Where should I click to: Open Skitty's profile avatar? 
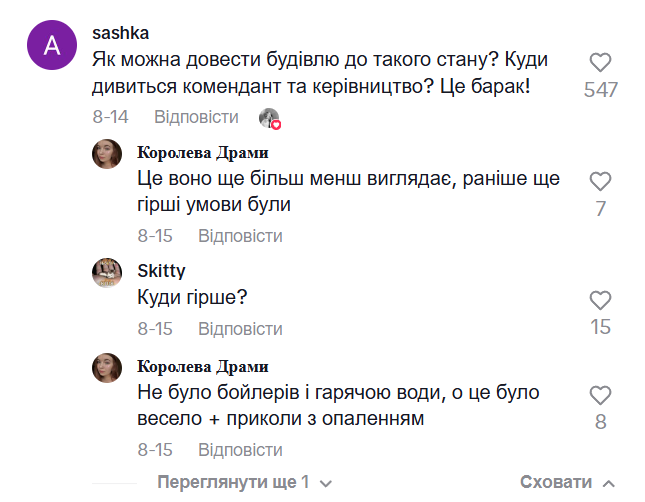coord(107,272)
